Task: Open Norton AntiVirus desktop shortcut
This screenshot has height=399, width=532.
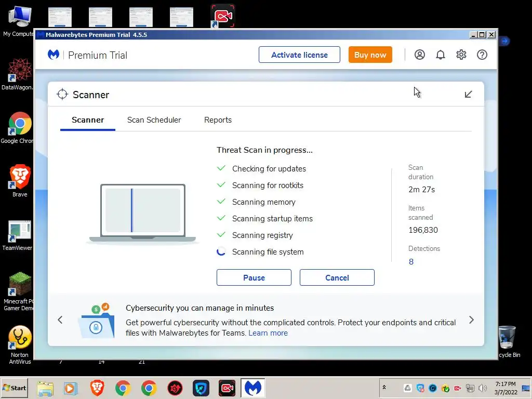Action: coord(20,345)
